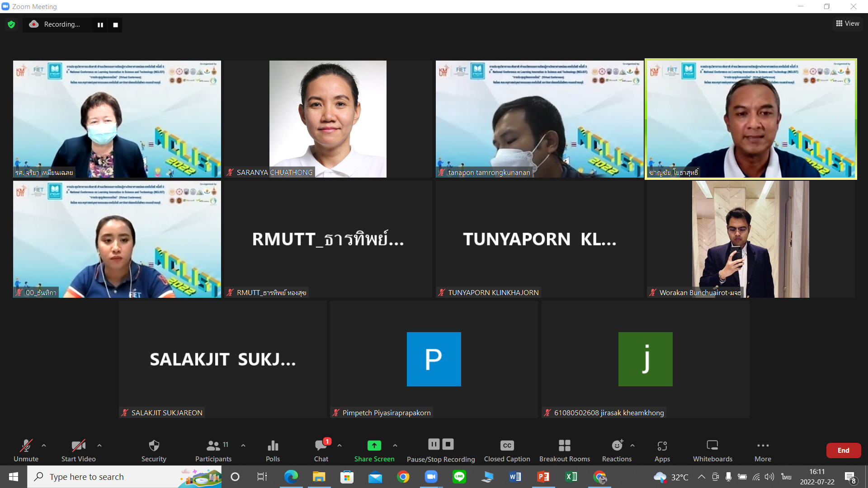The height and width of the screenshot is (488, 868).
Task: Click the green Share Screen icon
Action: click(x=374, y=446)
